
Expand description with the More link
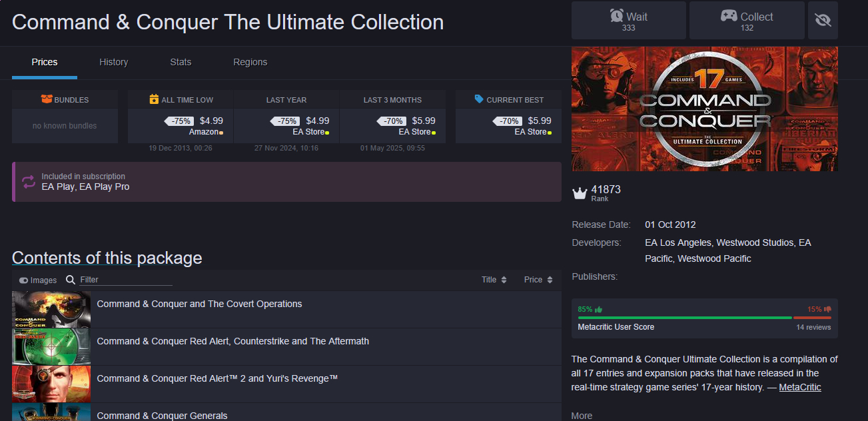582,416
